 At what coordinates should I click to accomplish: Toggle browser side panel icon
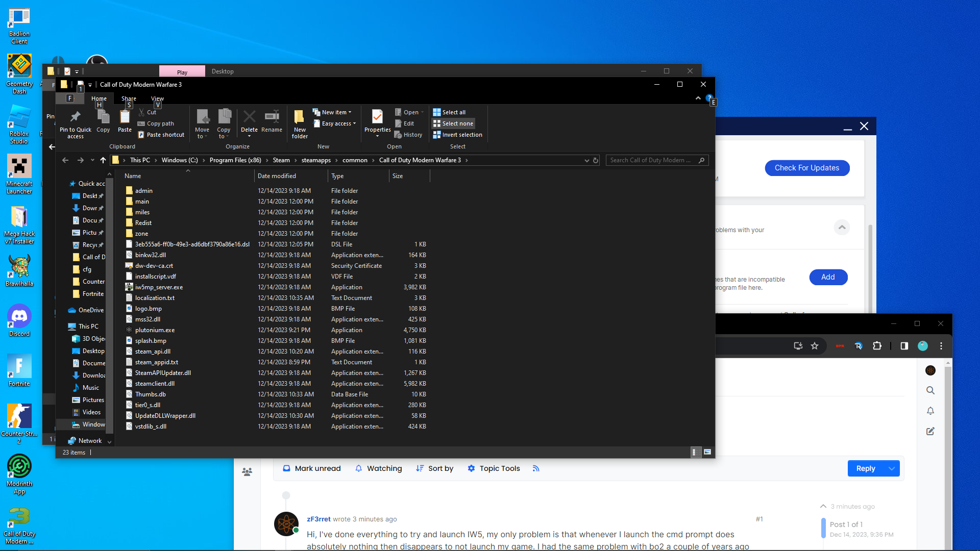coord(904,346)
